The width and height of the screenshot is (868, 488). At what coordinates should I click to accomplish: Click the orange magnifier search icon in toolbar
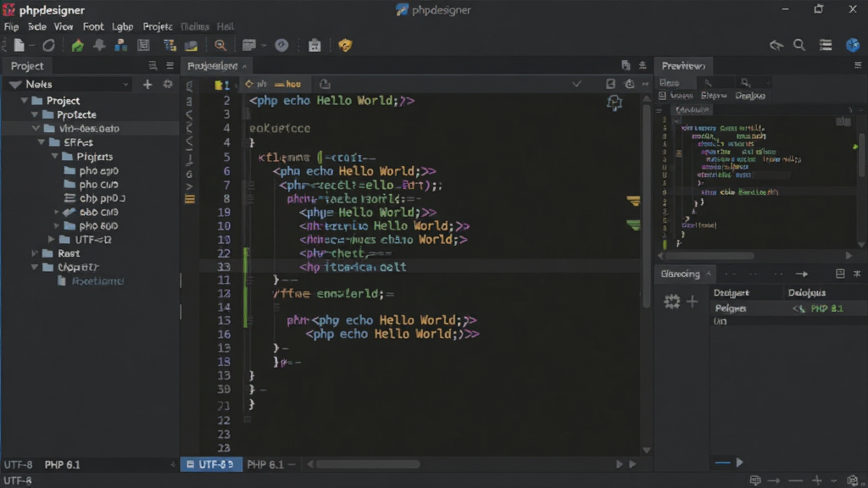220,46
